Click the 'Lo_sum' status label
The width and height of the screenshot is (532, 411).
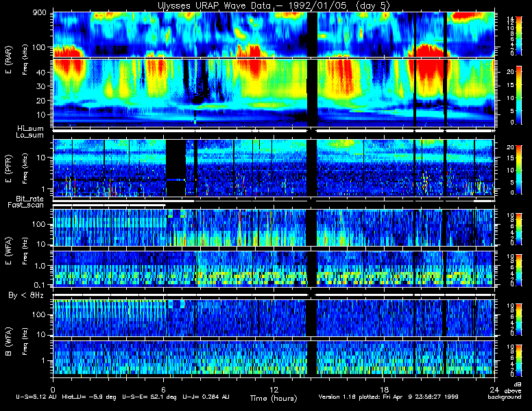30,136
